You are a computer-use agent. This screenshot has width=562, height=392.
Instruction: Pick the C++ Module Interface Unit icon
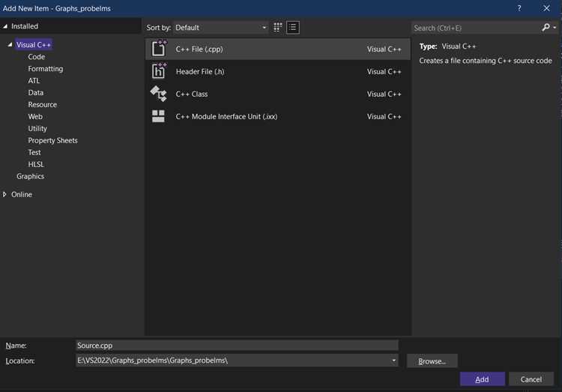(158, 116)
